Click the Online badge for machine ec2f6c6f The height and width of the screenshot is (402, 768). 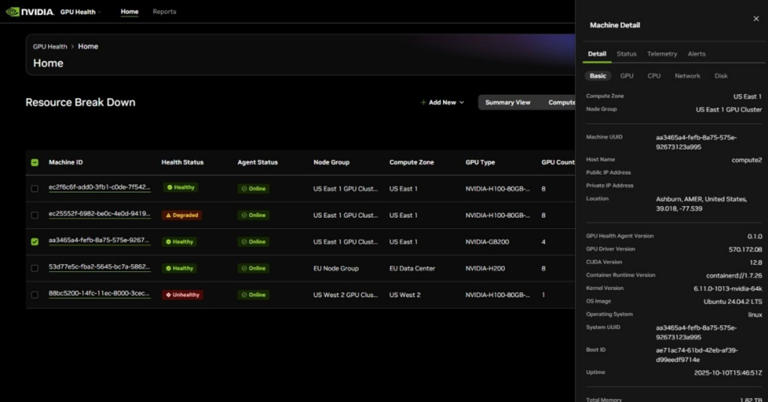pos(253,189)
